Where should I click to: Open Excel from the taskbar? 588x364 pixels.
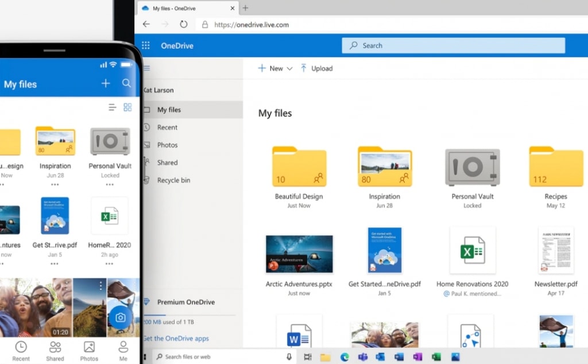(x=436, y=357)
